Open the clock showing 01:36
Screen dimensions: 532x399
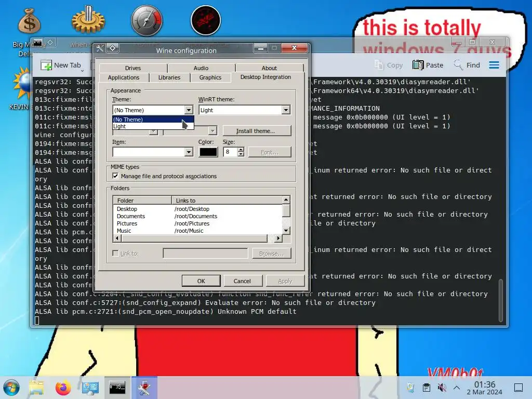tap(485, 388)
